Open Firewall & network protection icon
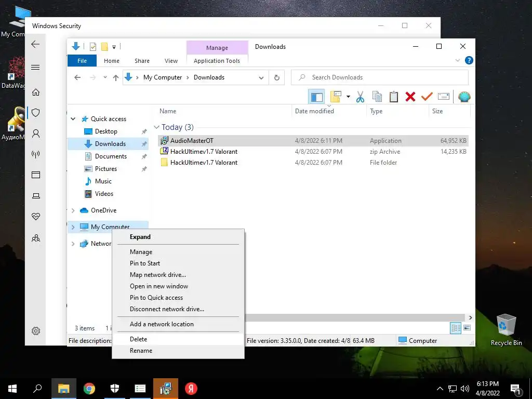Image resolution: width=532 pixels, height=399 pixels. click(x=36, y=154)
